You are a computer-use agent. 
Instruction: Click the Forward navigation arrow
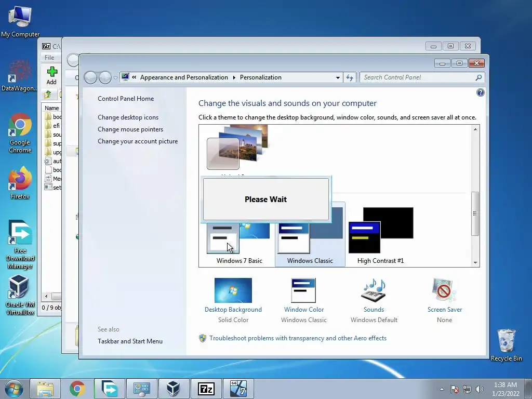105,77
